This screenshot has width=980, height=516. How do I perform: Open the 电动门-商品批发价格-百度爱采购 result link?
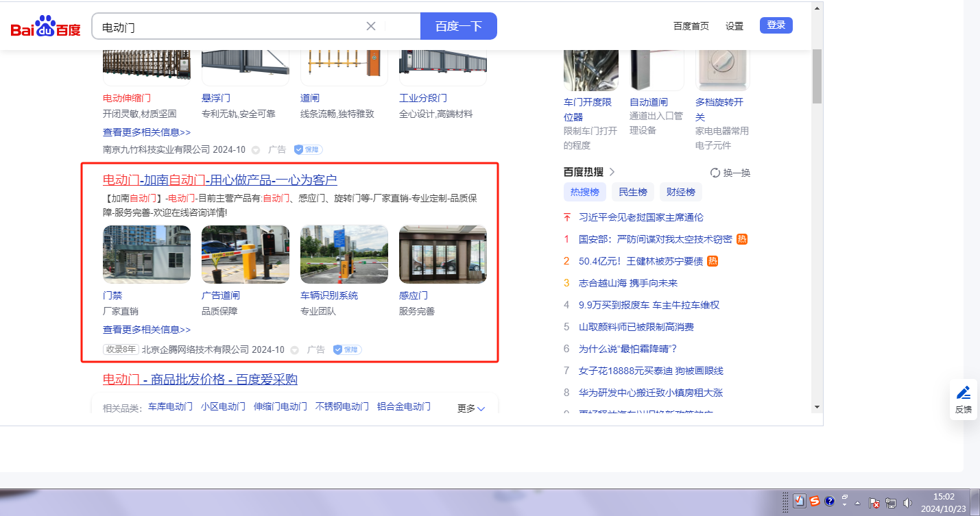[x=200, y=380]
